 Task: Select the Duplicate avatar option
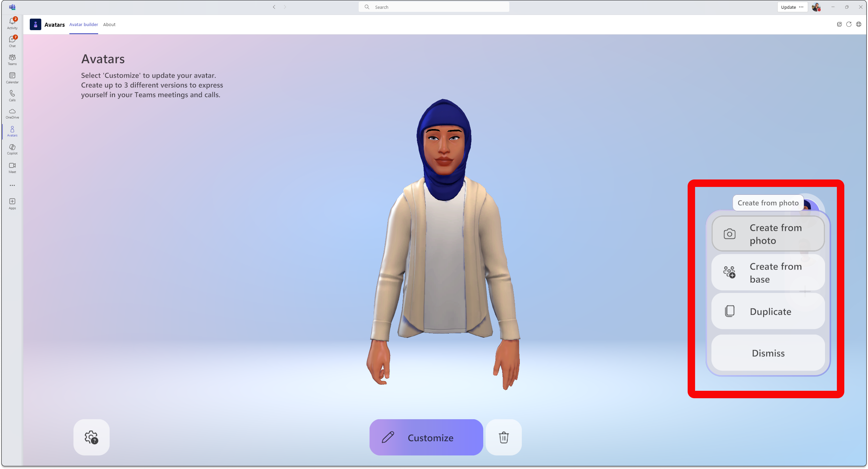point(767,311)
